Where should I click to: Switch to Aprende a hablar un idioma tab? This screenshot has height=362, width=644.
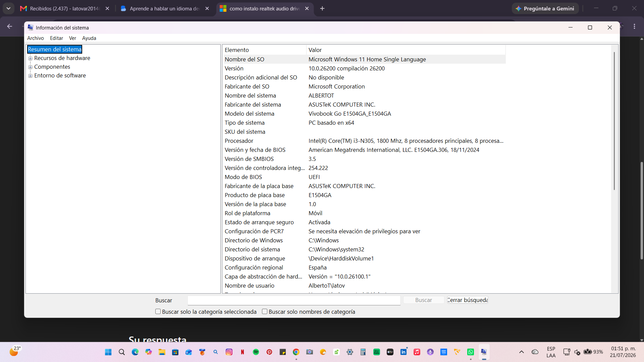tap(164, 8)
